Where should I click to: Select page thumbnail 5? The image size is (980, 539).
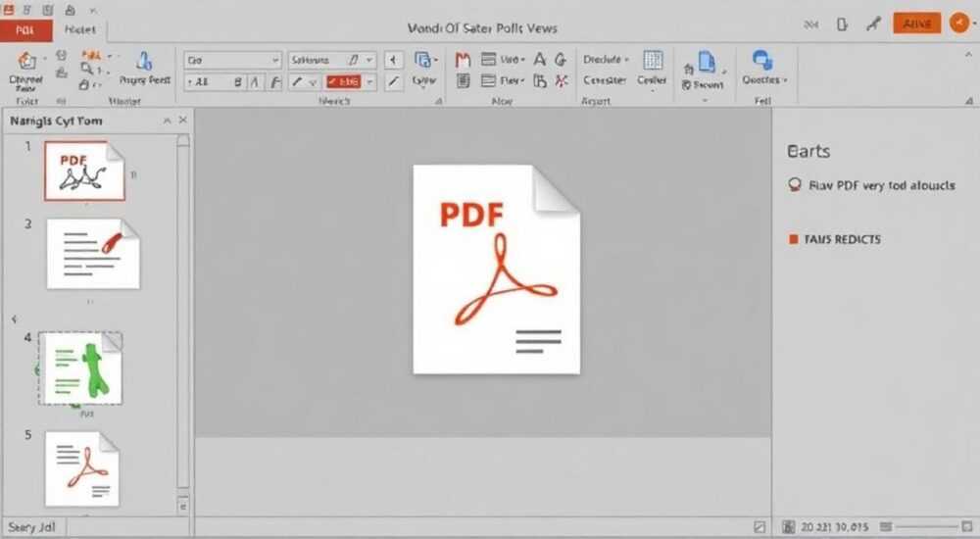click(82, 469)
